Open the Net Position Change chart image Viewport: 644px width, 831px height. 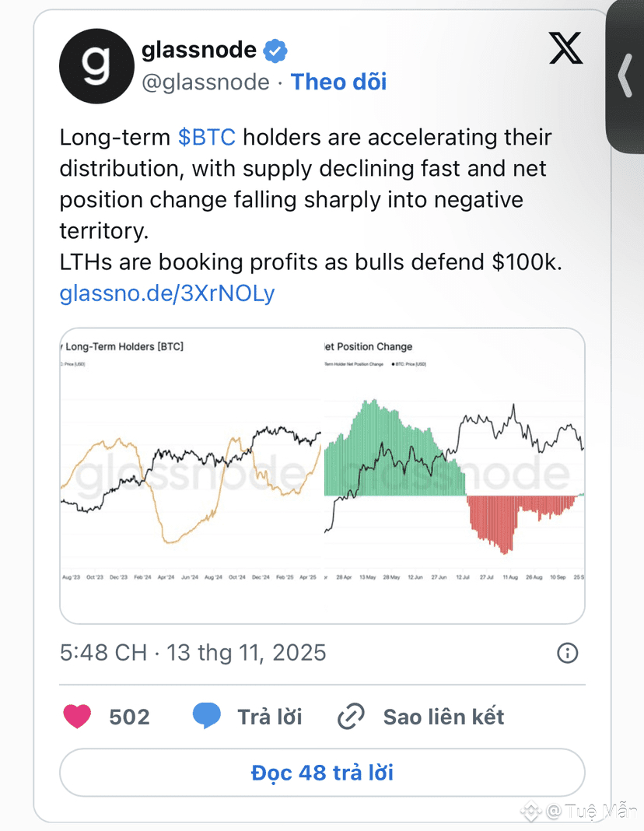[453, 475]
